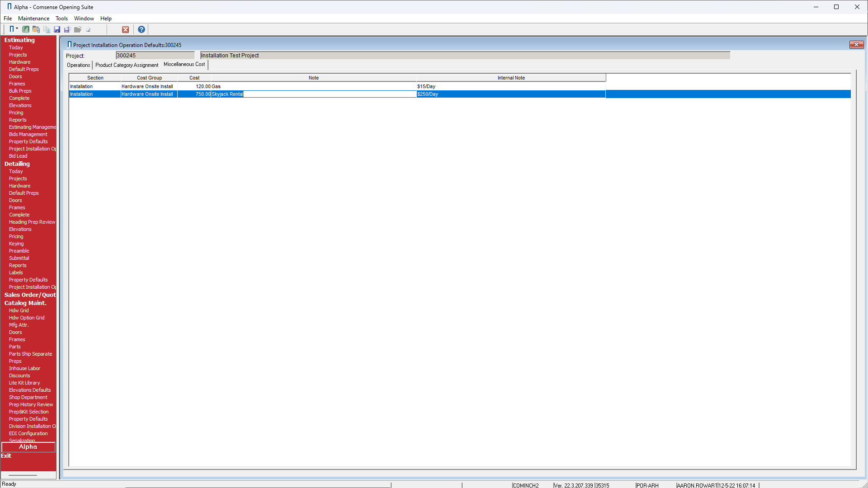Viewport: 868px width, 488px height.
Task: Click the folder with paperclip attachments icon
Action: (36, 29)
